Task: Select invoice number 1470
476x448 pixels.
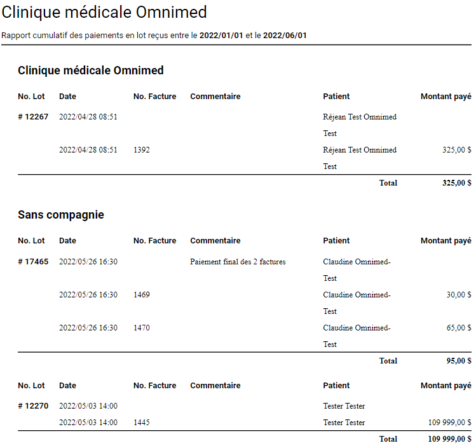Action: point(142,328)
